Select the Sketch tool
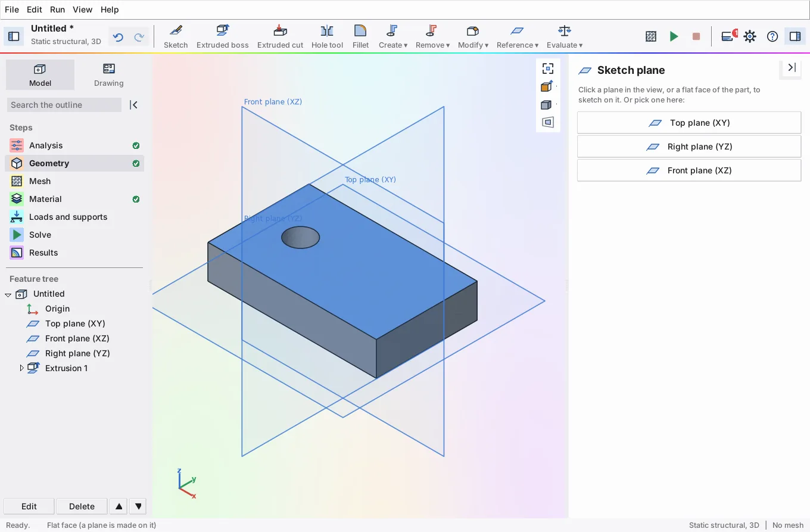This screenshot has width=810, height=532. [176, 36]
